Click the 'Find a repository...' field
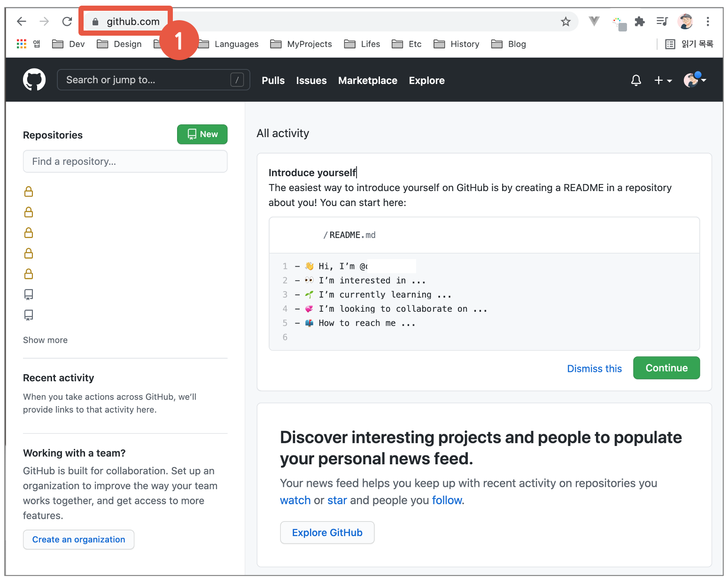The width and height of the screenshot is (728, 584). coord(125,161)
